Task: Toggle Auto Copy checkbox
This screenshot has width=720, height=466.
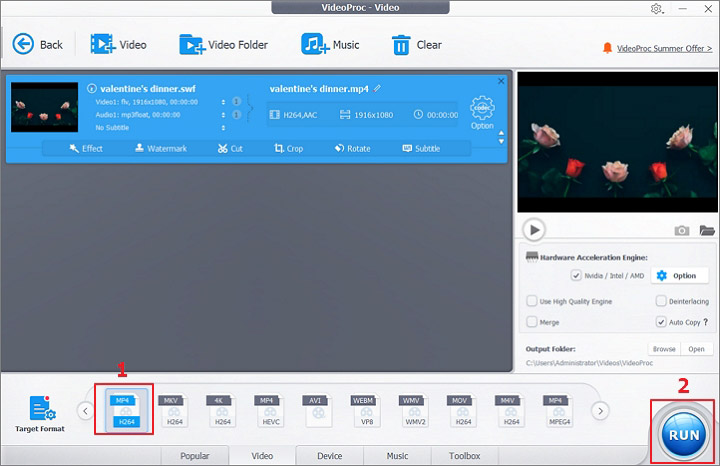Action: point(661,322)
